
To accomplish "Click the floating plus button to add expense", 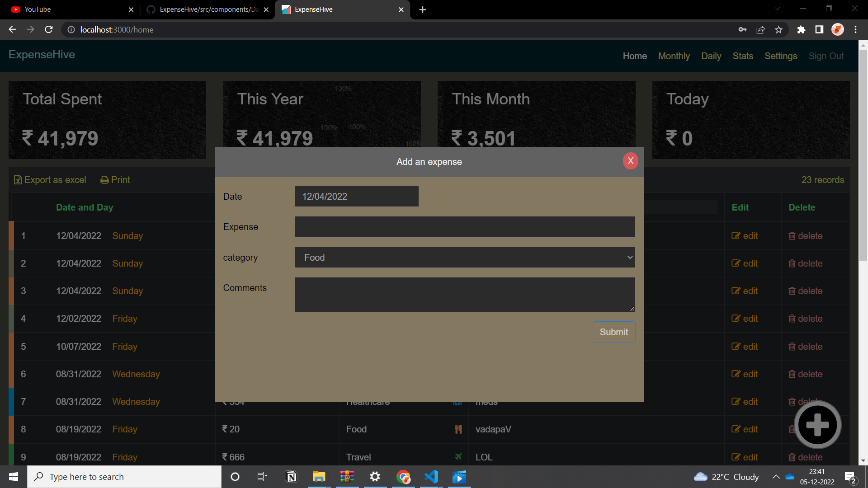I will [817, 424].
